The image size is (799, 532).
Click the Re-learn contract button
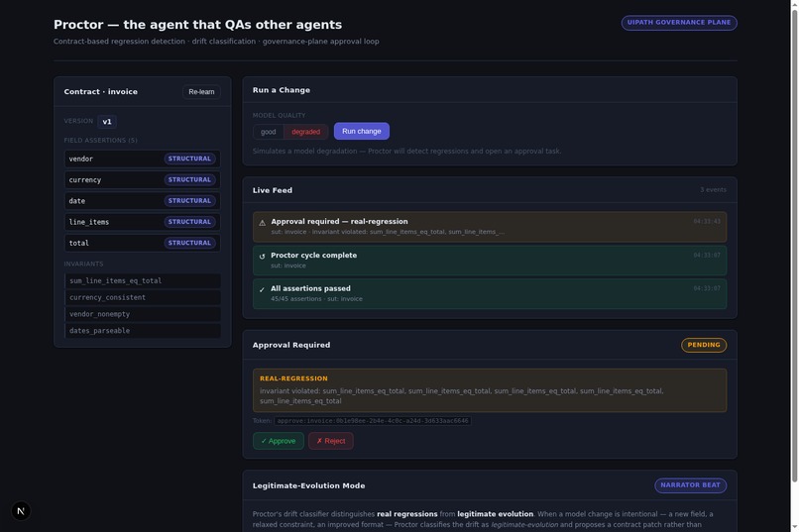[x=201, y=91]
